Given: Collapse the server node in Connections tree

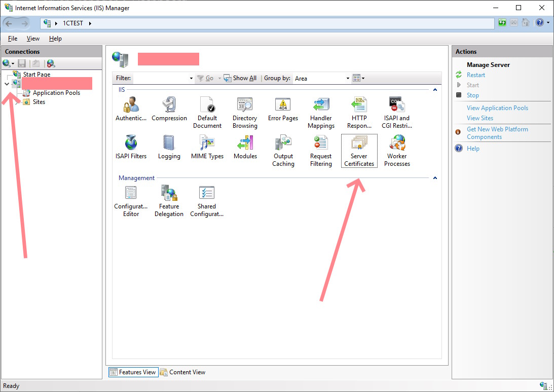Looking at the screenshot, I should point(7,84).
